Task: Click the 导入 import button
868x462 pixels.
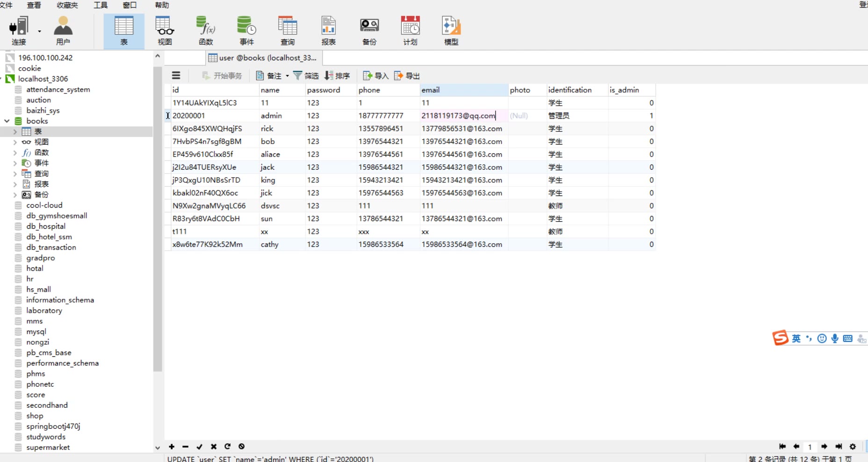Action: point(376,76)
